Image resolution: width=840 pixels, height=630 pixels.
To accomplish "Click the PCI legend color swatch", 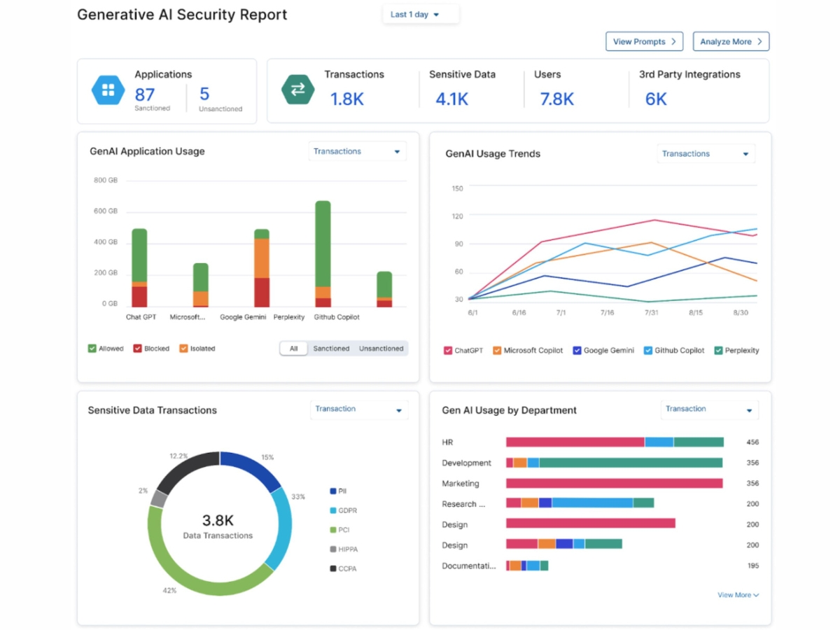I will click(x=332, y=530).
